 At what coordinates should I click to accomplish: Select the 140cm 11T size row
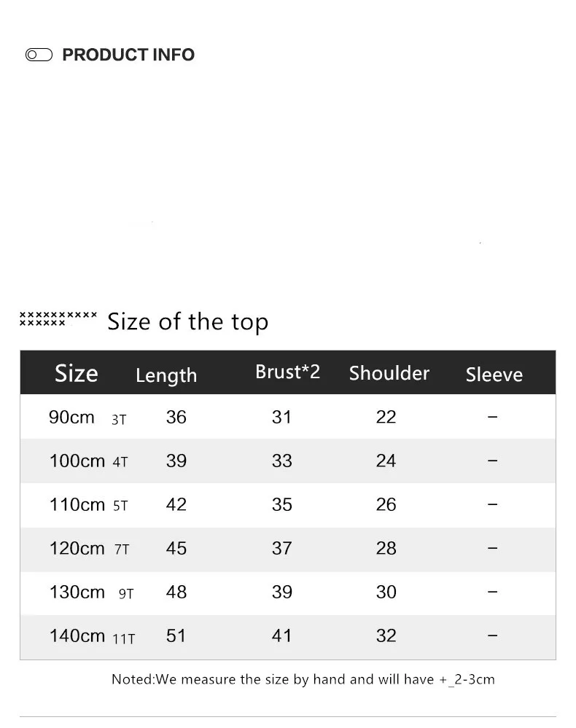(x=288, y=636)
